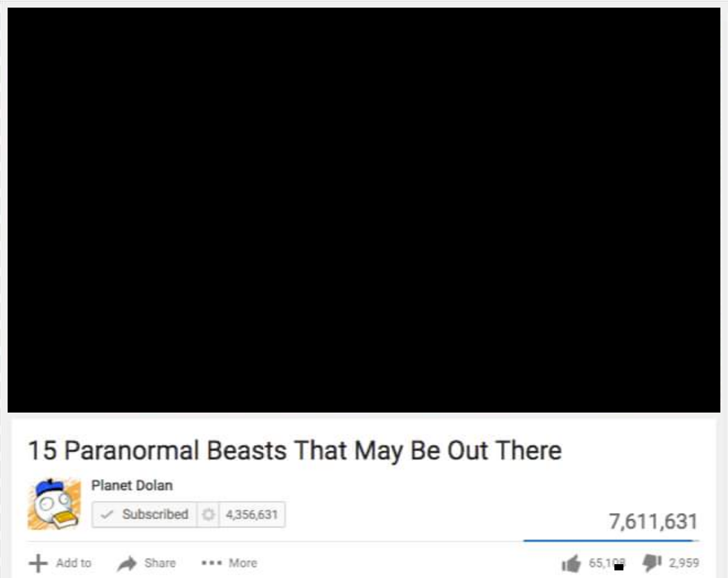The image size is (728, 578).
Task: Click the video title about Paranormal Beasts
Action: coord(295,451)
